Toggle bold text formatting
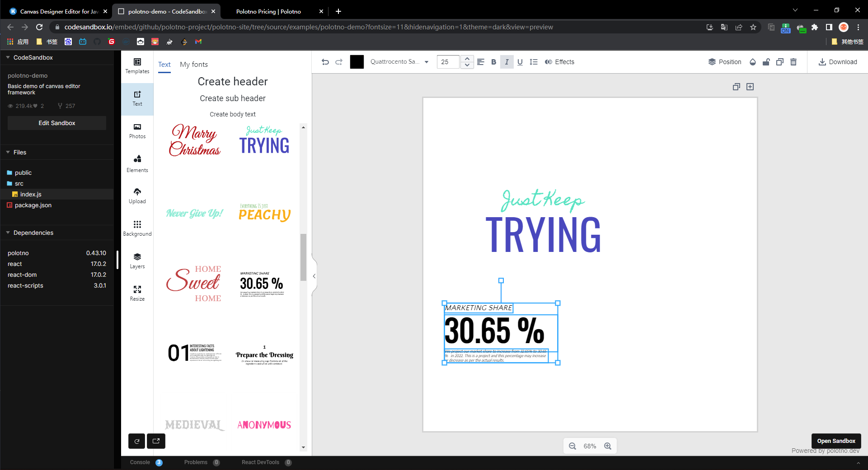This screenshot has height=470, width=868. click(x=493, y=62)
